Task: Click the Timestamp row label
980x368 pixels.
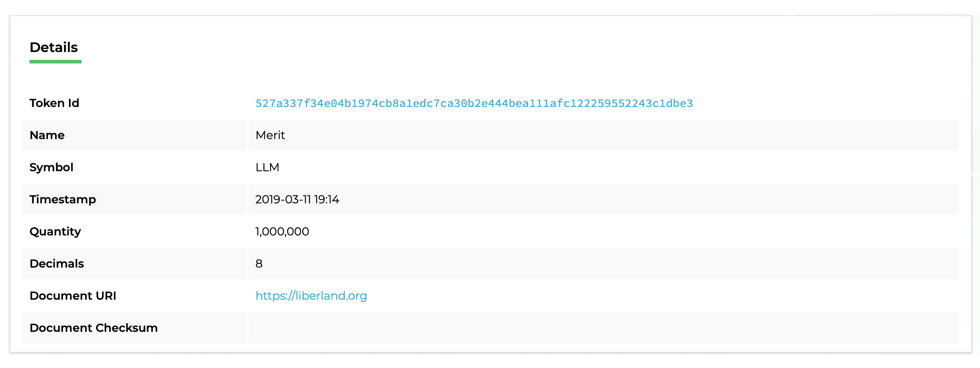Action: click(63, 199)
